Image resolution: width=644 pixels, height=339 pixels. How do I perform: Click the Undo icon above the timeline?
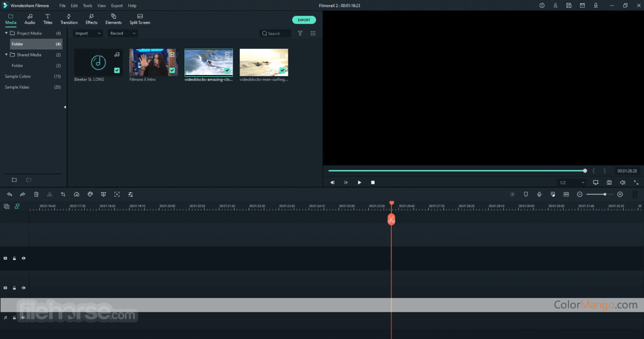(x=9, y=194)
